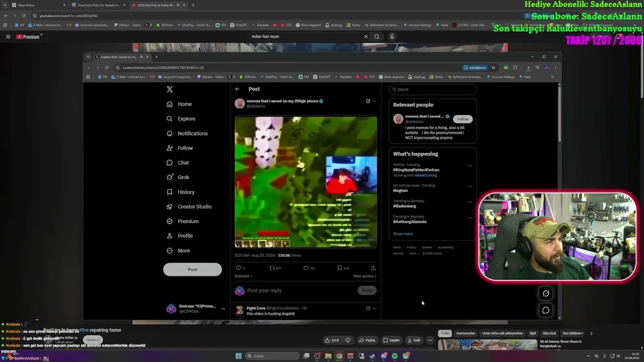Show hidden bookmarks in X window bookmarks bar
Viewport: 644px width, 362px height.
coord(552,77)
